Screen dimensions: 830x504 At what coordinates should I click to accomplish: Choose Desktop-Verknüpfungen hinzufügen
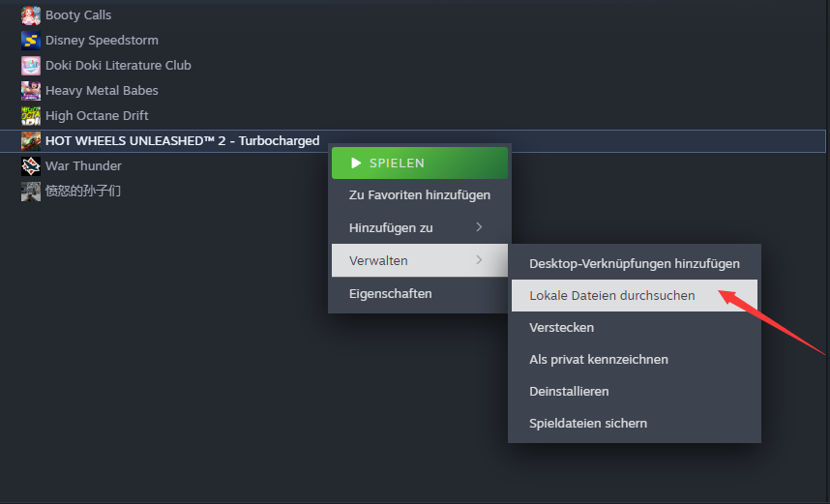(x=635, y=264)
